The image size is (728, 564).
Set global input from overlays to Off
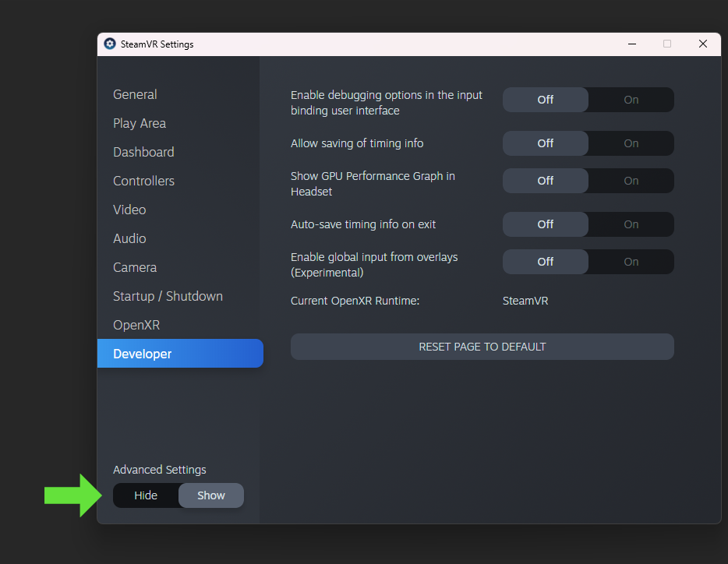tap(545, 261)
